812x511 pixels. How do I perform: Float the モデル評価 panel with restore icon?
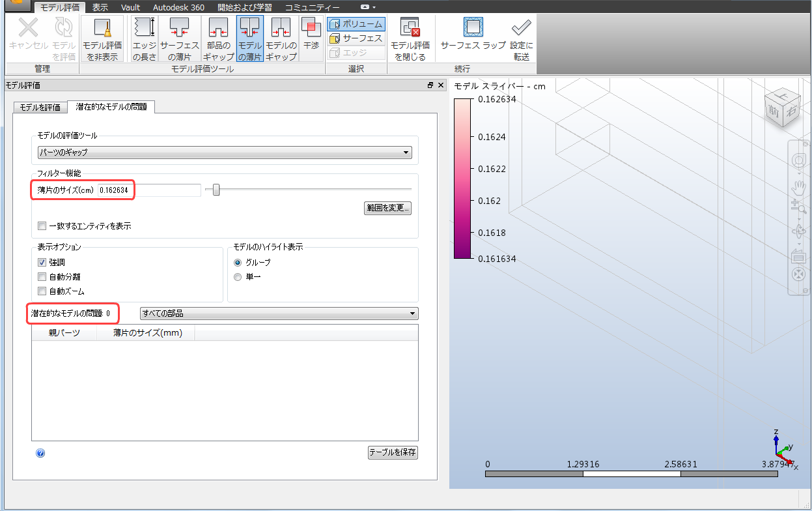click(x=430, y=85)
